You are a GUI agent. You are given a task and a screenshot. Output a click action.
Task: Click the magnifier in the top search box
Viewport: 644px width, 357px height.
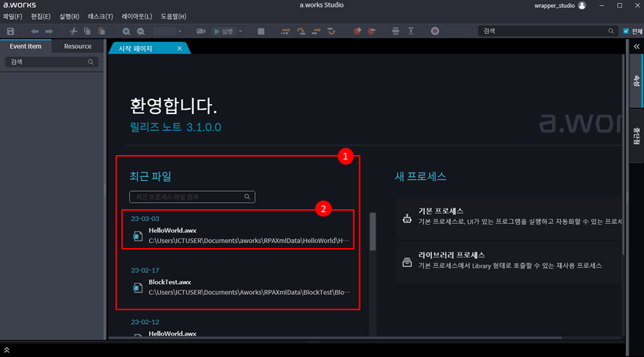coord(611,31)
